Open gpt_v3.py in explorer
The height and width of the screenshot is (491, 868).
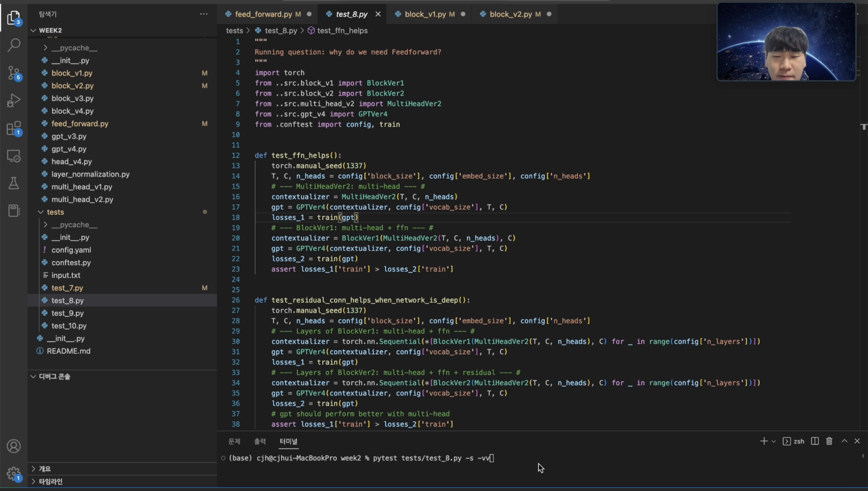pos(122,136)
